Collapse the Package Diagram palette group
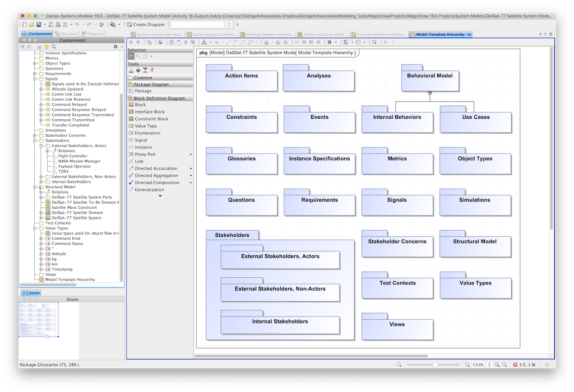Image resolution: width=574 pixels, height=392 pixels. click(x=151, y=85)
